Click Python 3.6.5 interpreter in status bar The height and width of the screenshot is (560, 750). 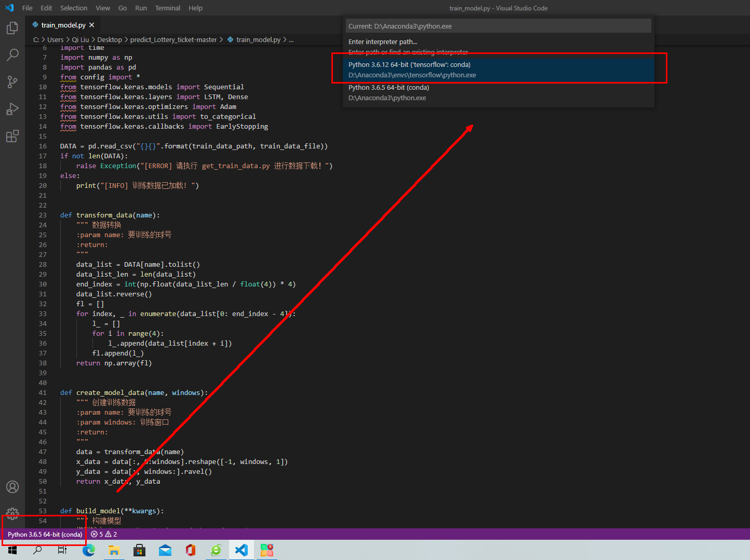44,534
